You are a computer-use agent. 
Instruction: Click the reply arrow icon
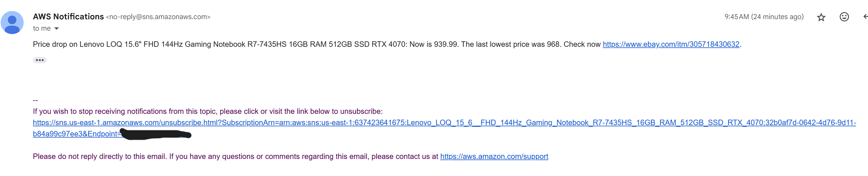pos(865,17)
